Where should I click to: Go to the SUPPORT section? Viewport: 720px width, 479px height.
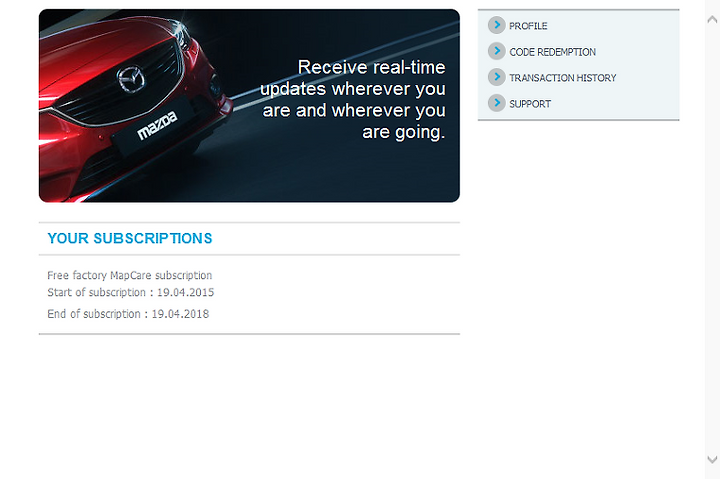530,104
